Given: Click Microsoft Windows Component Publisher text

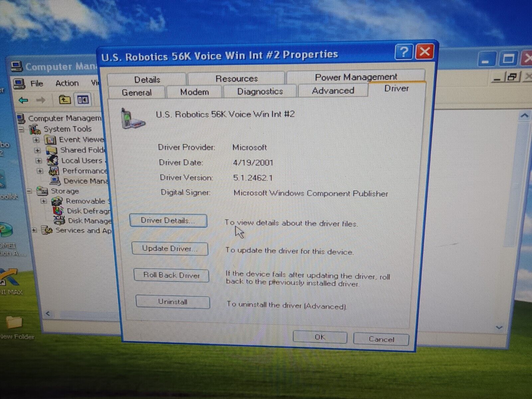Looking at the screenshot, I should pos(311,193).
